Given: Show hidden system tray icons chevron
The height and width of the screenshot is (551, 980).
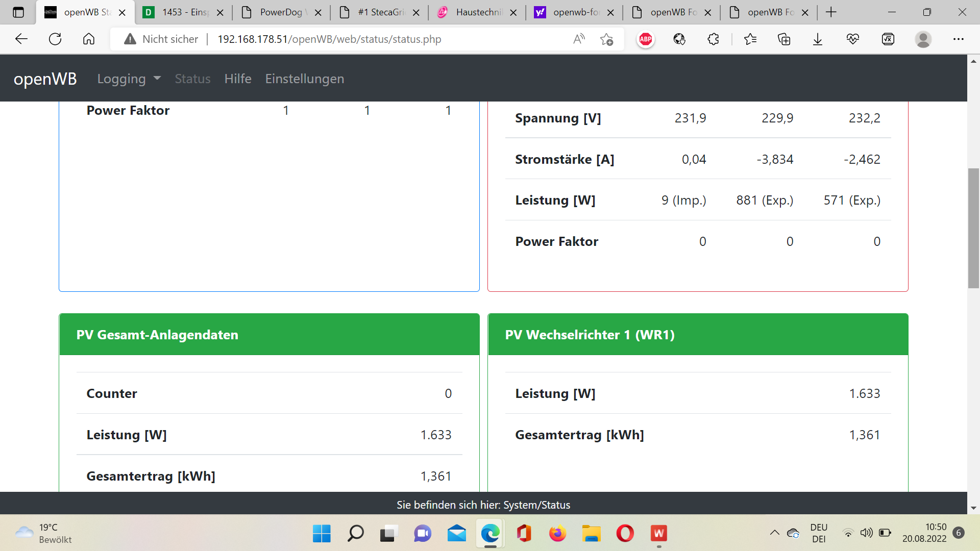Looking at the screenshot, I should click(774, 533).
